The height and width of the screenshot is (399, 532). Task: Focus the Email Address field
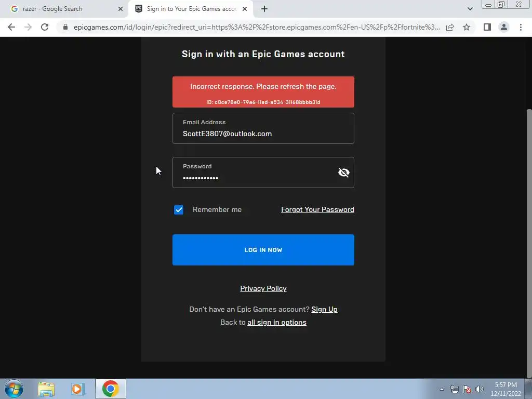point(263,128)
